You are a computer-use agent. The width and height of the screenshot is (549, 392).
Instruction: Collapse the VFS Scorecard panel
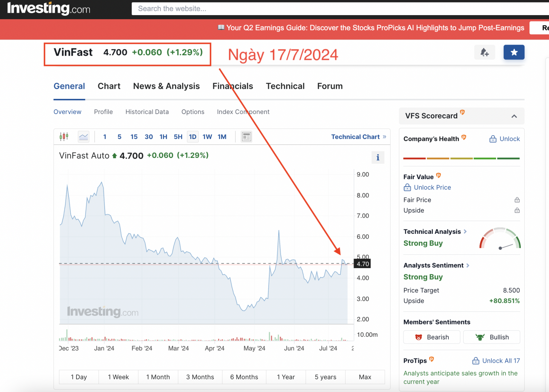pyautogui.click(x=514, y=116)
